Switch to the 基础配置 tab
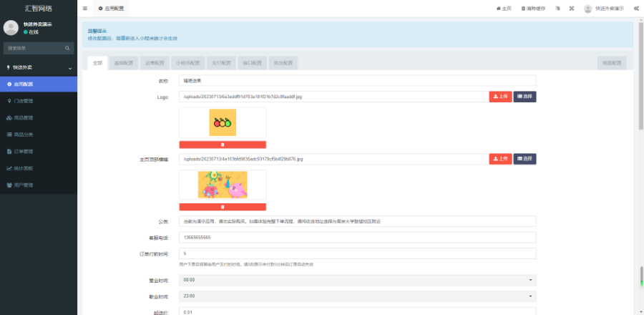The width and height of the screenshot is (644, 315). click(x=124, y=63)
